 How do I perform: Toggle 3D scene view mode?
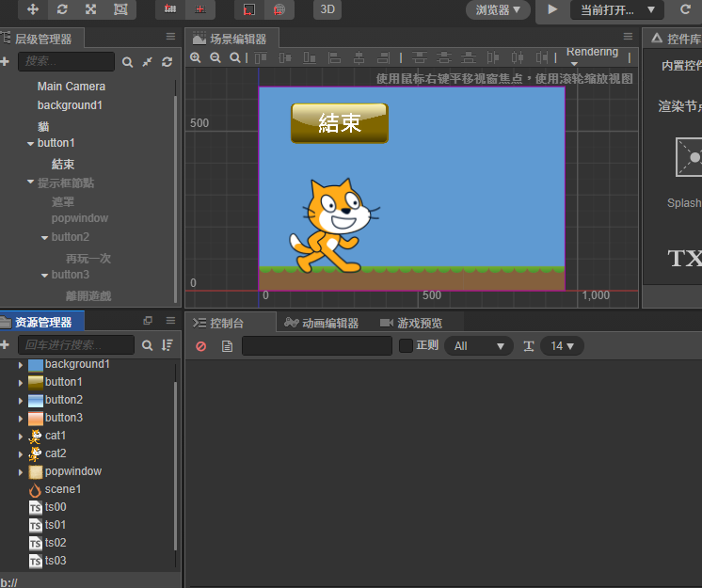(327, 9)
